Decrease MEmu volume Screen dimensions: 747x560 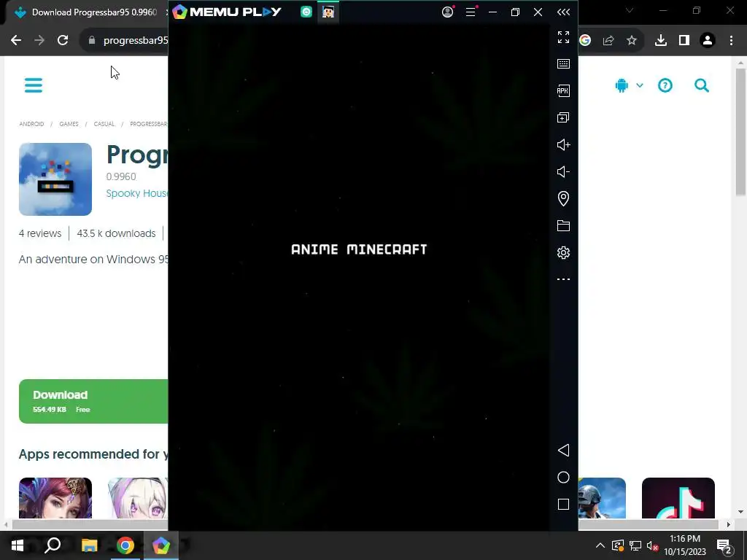pos(563,171)
